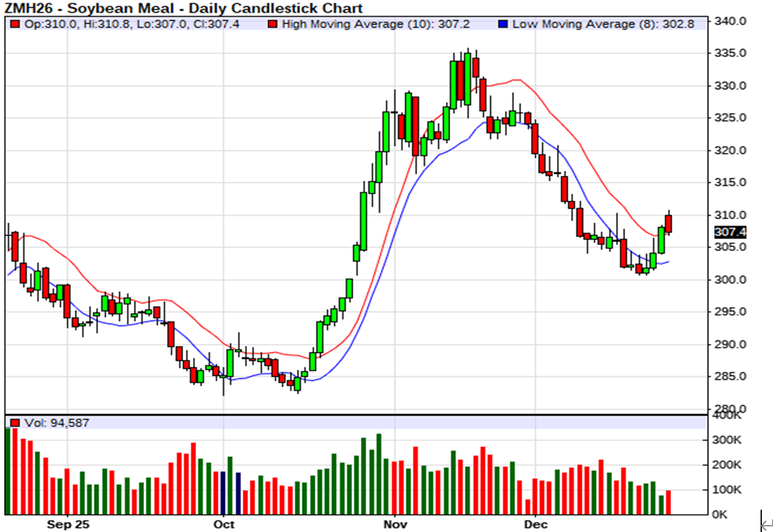Select the Oct date axis label

tap(224, 525)
